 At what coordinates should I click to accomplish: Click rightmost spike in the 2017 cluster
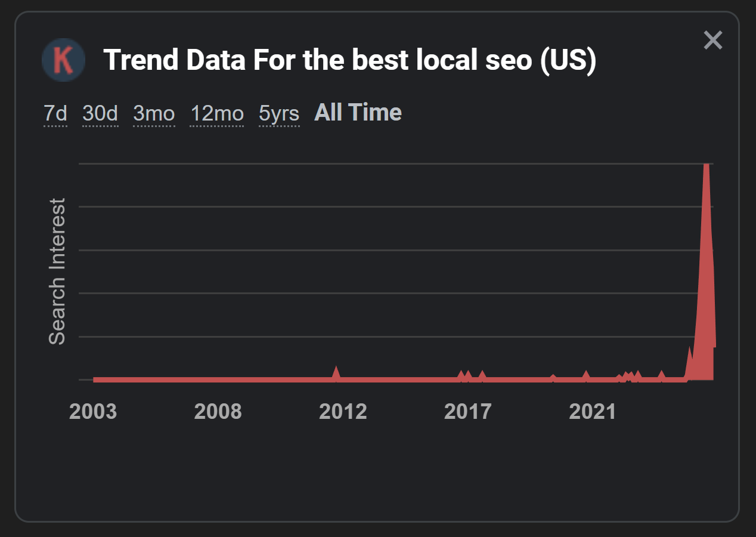[482, 375]
